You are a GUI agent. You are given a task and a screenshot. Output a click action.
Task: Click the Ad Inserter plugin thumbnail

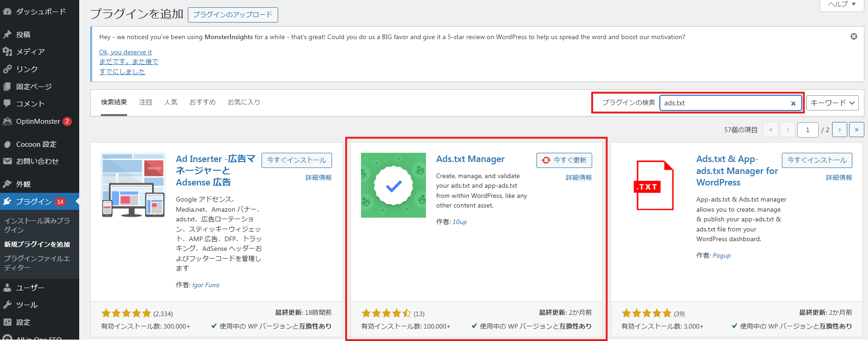[x=133, y=185]
